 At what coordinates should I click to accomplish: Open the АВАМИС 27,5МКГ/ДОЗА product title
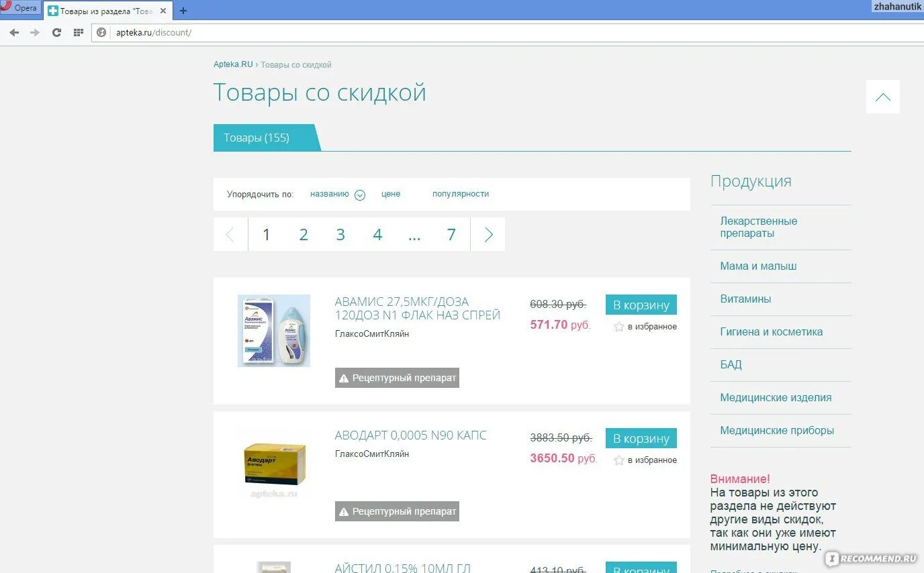[418, 309]
